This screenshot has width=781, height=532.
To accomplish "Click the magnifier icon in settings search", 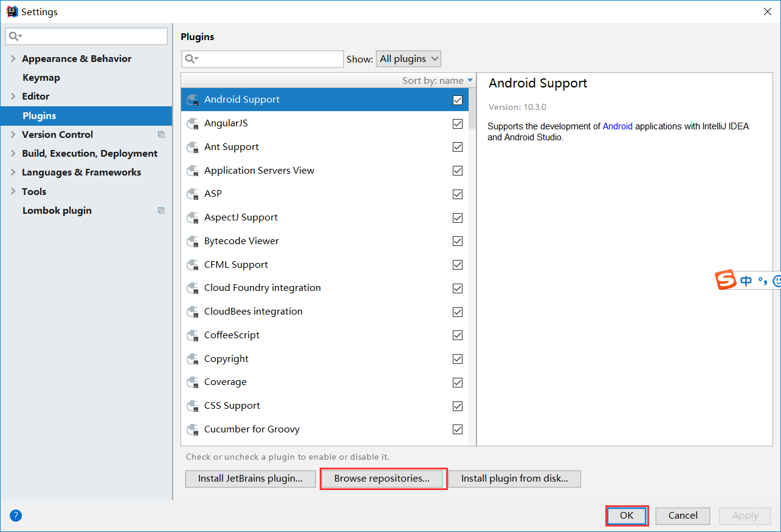I will coord(15,36).
